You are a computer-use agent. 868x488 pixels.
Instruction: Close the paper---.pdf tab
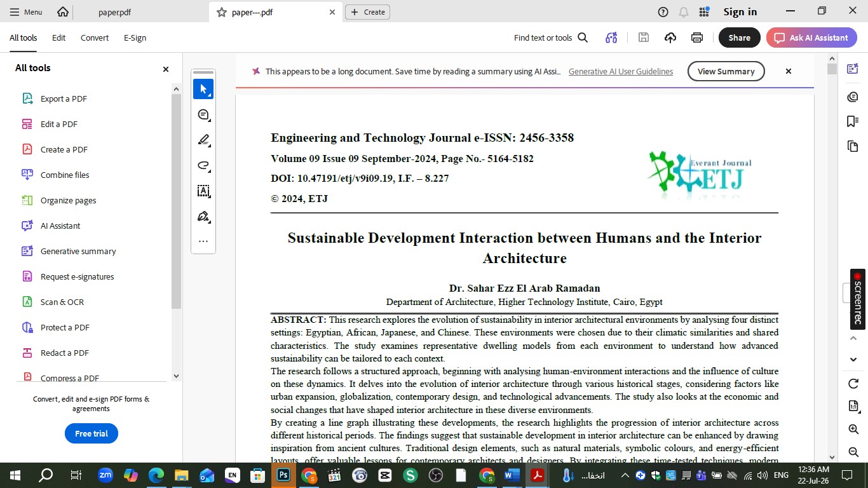[x=332, y=11]
